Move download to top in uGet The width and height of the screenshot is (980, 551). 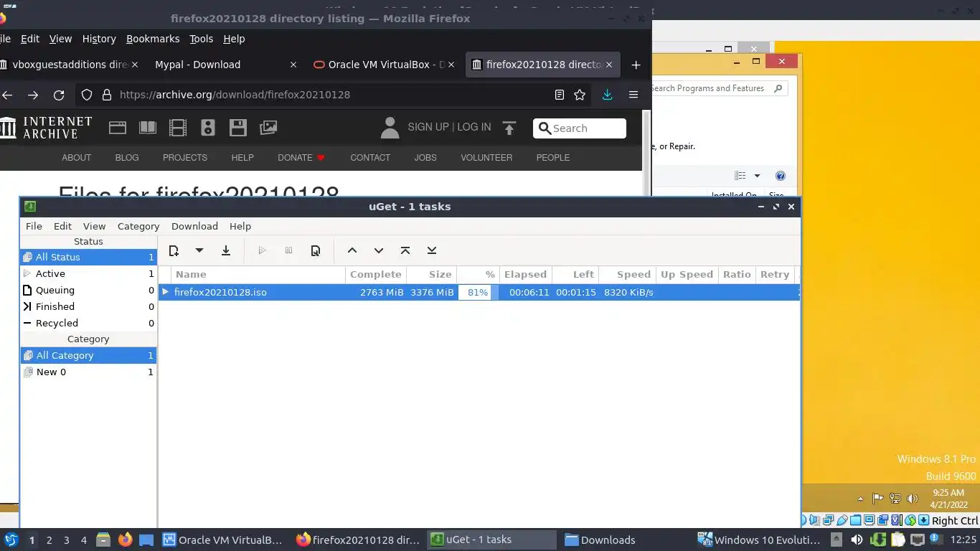pos(405,250)
